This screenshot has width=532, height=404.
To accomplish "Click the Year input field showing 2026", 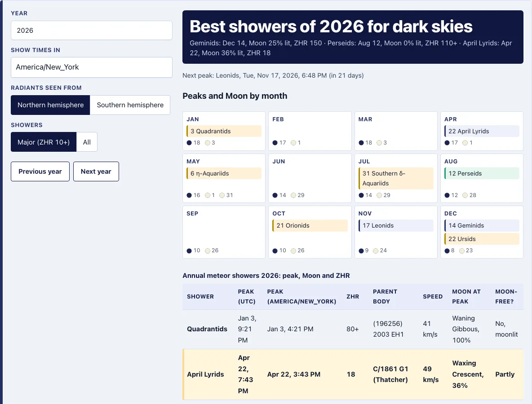I will [92, 31].
